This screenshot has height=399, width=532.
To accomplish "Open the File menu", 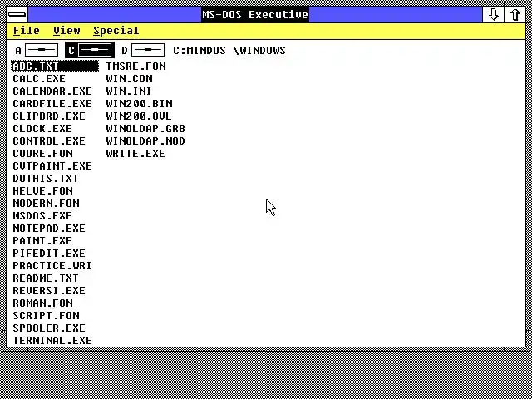I will (x=26, y=31).
